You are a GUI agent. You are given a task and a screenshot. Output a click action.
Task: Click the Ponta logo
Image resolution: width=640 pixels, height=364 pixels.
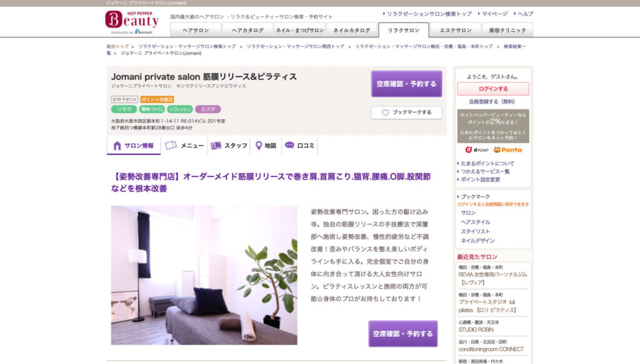(x=507, y=150)
